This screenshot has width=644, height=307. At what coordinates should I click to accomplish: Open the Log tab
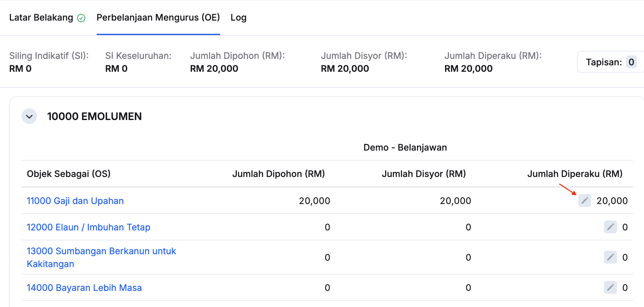pyautogui.click(x=238, y=17)
